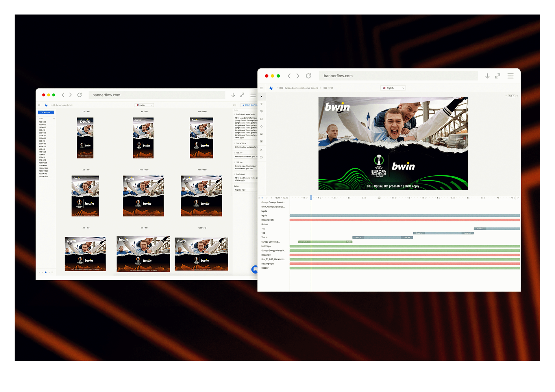Screen dimensions: 555x392
Task: Open the 1080 × 1920 banner thumbnail
Action: tap(201, 138)
